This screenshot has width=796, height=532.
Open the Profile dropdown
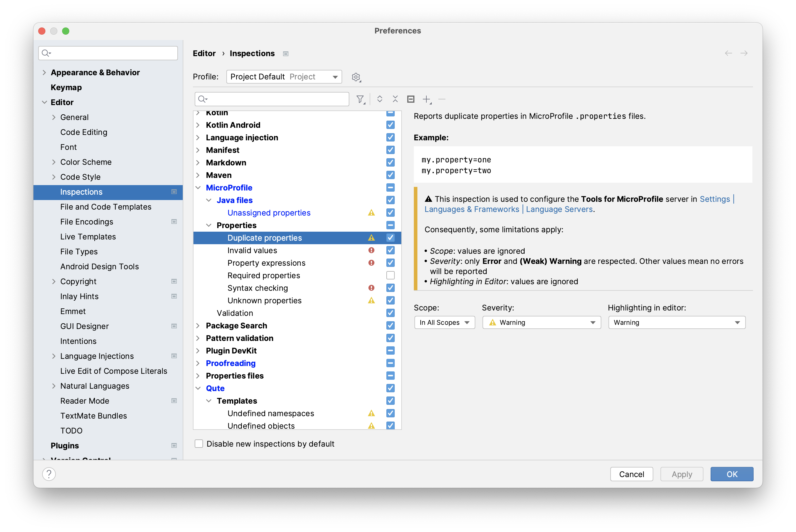[284, 77]
